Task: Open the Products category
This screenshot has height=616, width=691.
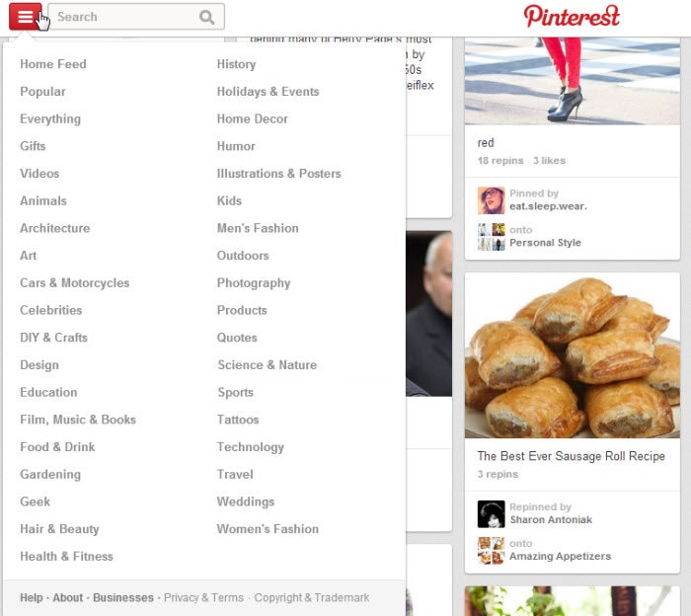Action: coord(242,310)
